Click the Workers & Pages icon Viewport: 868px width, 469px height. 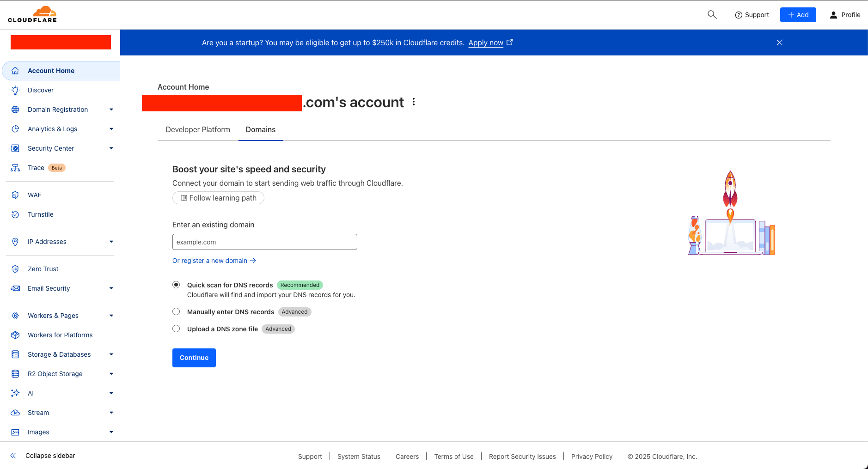[x=15, y=316]
